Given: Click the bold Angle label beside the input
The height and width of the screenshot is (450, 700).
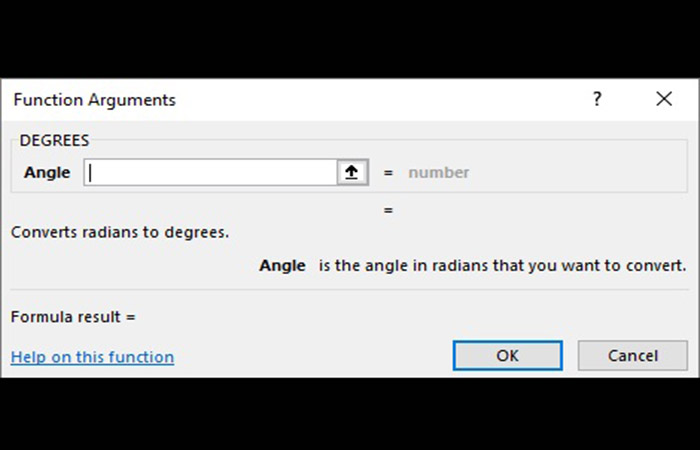Looking at the screenshot, I should pos(47,172).
